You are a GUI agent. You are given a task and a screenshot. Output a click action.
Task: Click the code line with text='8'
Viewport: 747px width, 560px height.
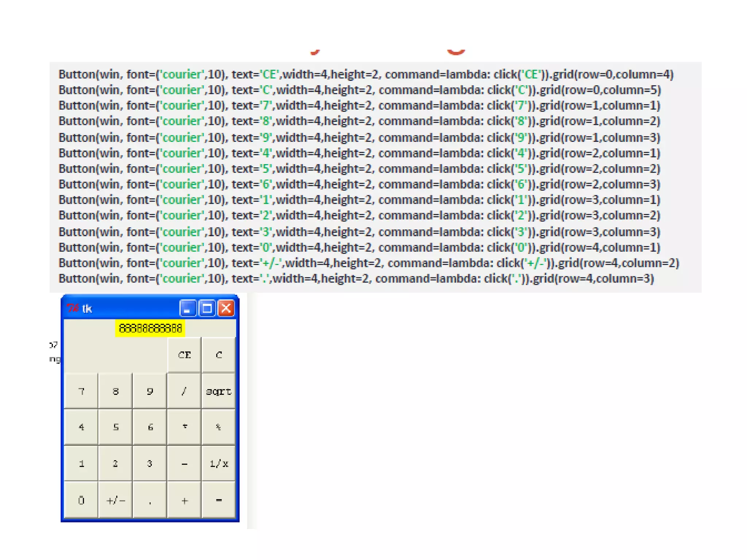(360, 121)
